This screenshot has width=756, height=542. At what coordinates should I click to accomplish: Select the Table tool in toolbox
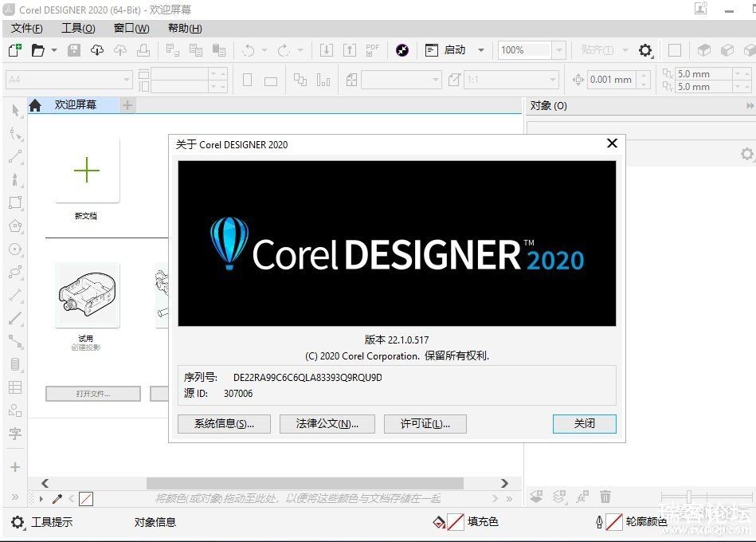(x=15, y=387)
